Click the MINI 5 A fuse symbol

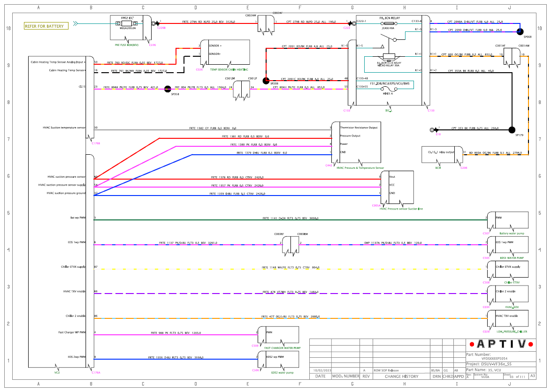pyautogui.click(x=388, y=89)
